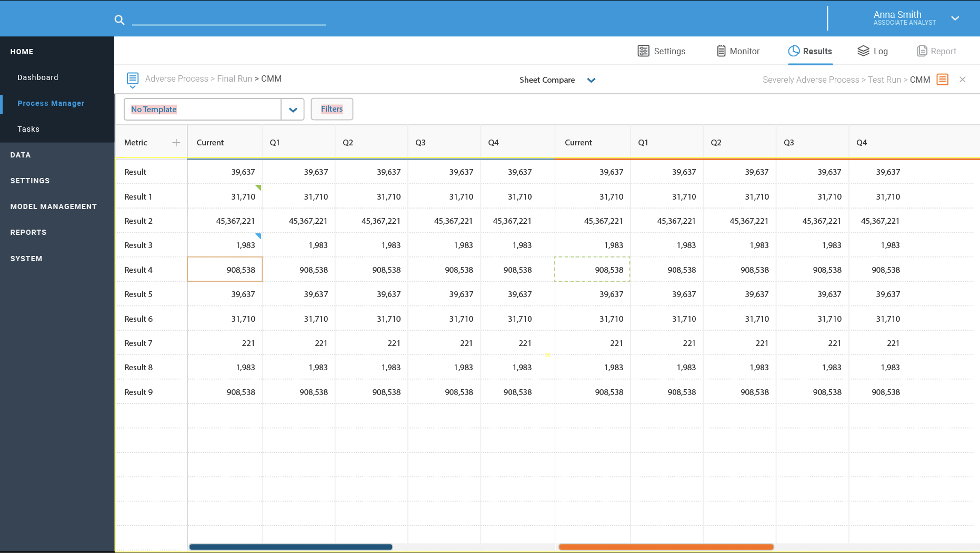Click the orange horizontal scrollbar in right sheet
Viewport: 980px width, 553px height.
click(666, 547)
